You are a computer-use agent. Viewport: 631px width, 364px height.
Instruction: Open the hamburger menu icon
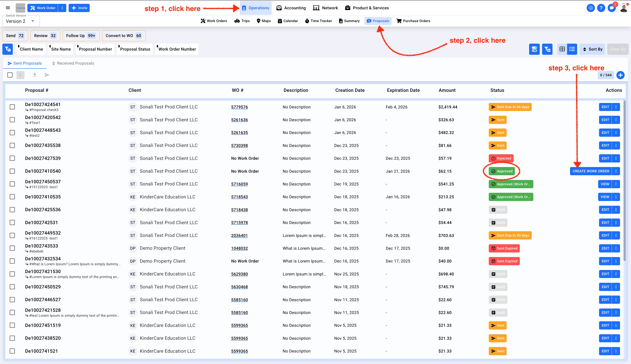click(x=8, y=8)
